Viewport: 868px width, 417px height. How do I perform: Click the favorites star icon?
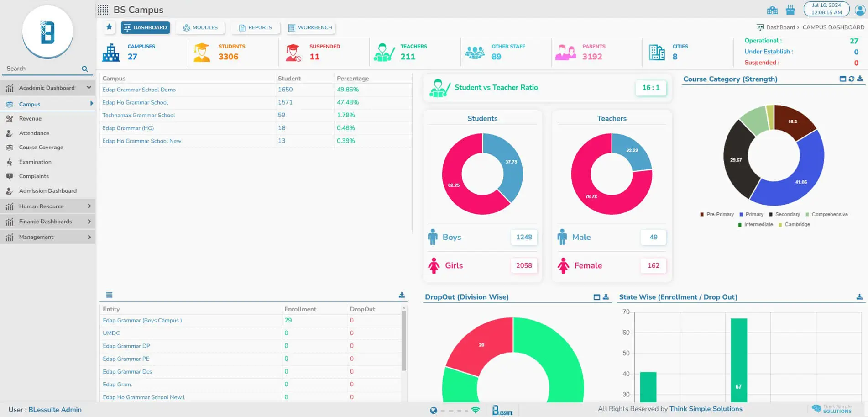point(109,27)
